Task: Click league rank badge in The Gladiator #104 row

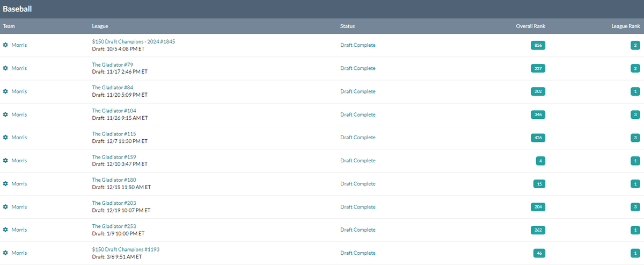Action: tap(635, 115)
